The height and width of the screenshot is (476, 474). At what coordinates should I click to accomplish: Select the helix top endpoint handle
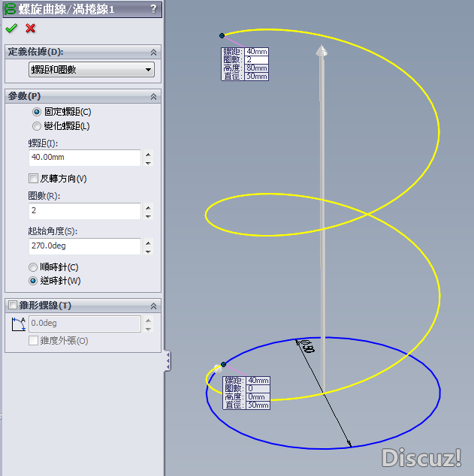click(x=222, y=36)
